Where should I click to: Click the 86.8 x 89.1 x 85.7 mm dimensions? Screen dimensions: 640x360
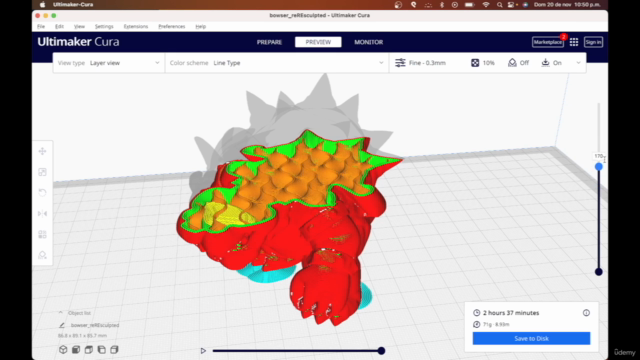click(x=82, y=336)
